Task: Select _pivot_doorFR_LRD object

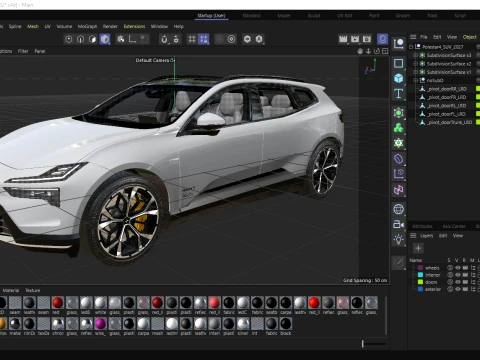Action: (447, 97)
